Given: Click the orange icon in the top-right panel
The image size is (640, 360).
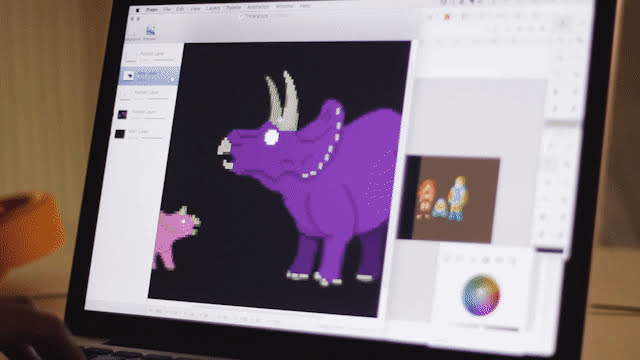Looking at the screenshot, I should (447, 17).
